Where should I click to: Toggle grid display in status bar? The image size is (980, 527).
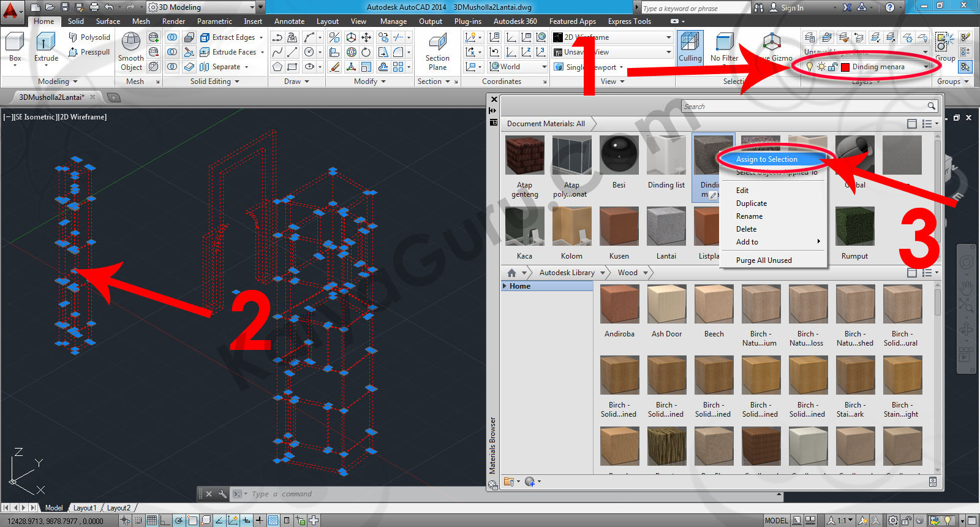pos(151,521)
